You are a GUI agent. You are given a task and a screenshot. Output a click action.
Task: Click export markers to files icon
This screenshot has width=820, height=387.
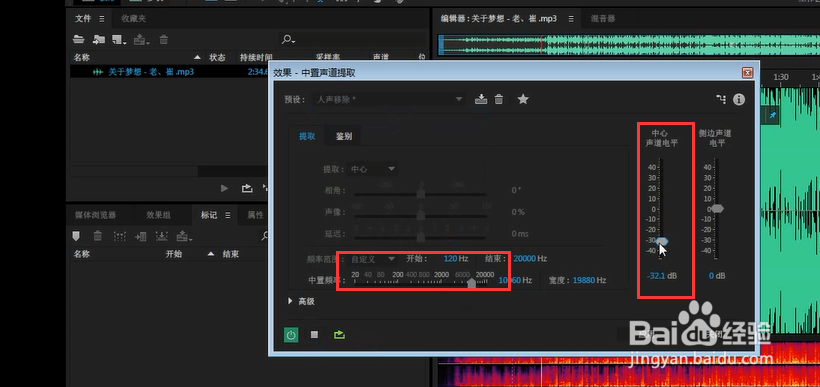click(x=162, y=236)
